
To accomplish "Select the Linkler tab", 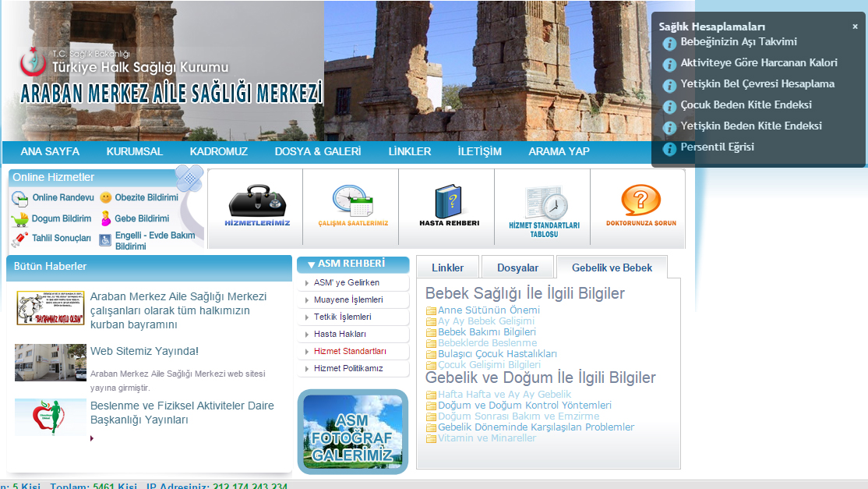I will [x=447, y=266].
